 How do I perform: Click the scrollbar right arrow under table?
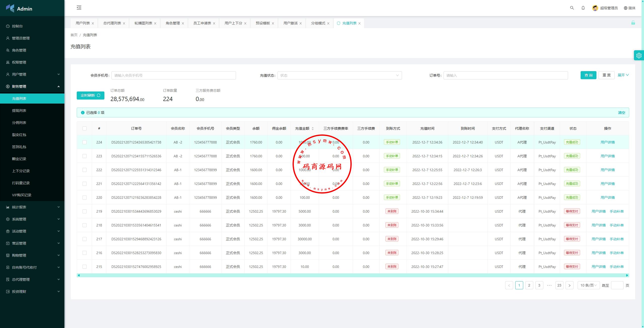(627, 275)
